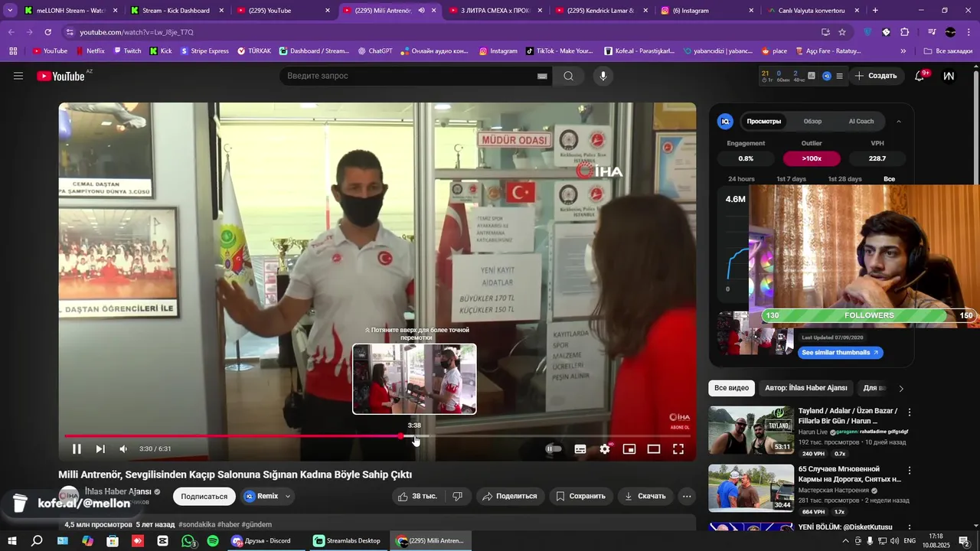Select the Просмотры tab in vidIQ
Image resolution: width=980 pixels, height=551 pixels.
click(x=764, y=121)
